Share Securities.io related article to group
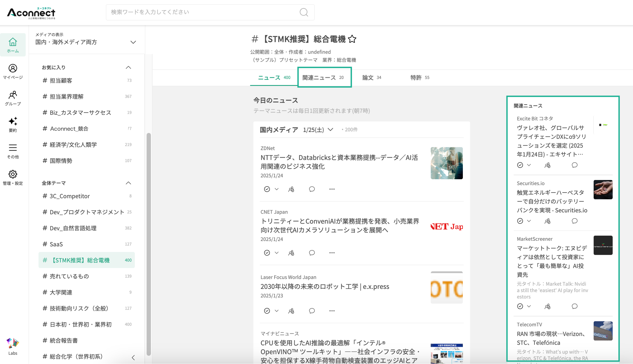 pyautogui.click(x=547, y=221)
